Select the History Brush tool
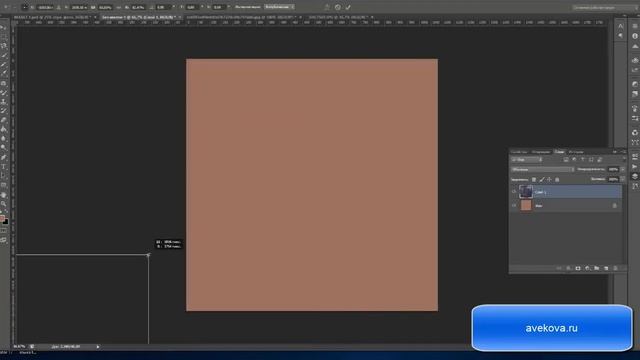Viewport: 640px width, 360px height. [x=4, y=111]
